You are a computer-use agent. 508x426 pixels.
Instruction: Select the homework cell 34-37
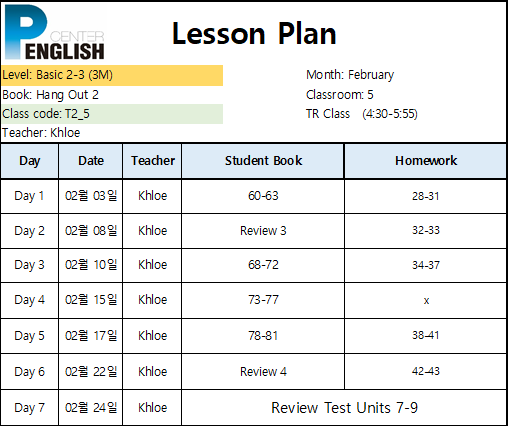click(x=426, y=265)
